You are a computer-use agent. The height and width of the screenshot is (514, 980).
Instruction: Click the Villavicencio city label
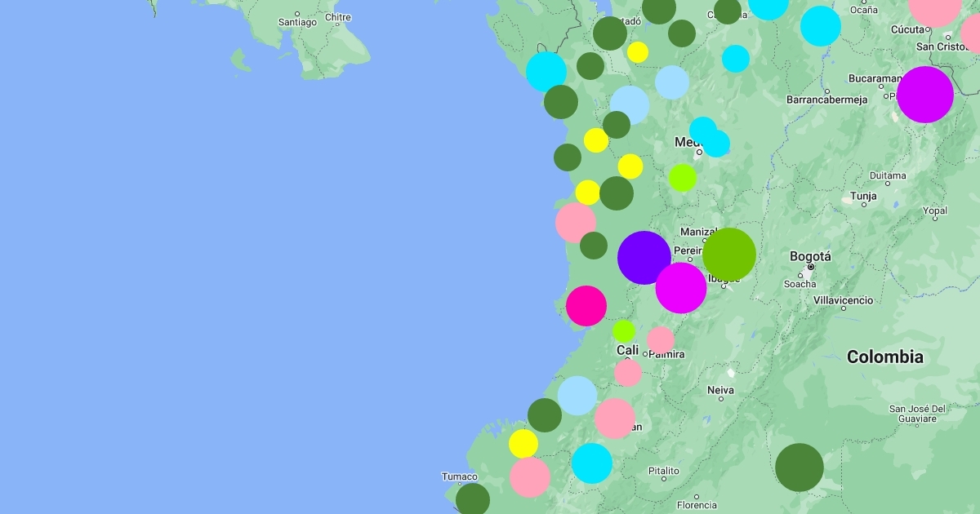click(843, 300)
